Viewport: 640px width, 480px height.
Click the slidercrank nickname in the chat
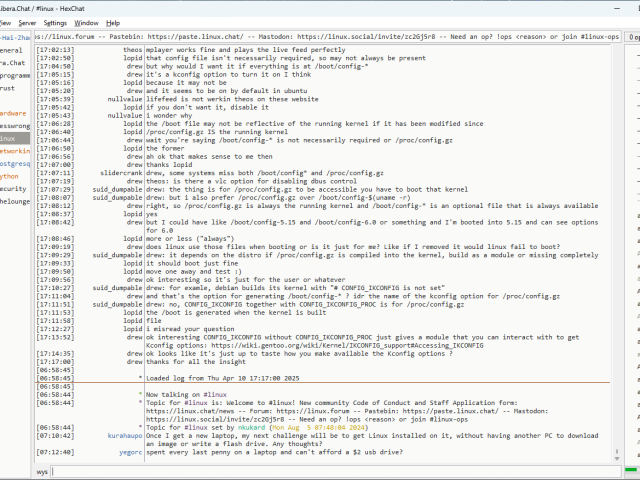point(121,172)
